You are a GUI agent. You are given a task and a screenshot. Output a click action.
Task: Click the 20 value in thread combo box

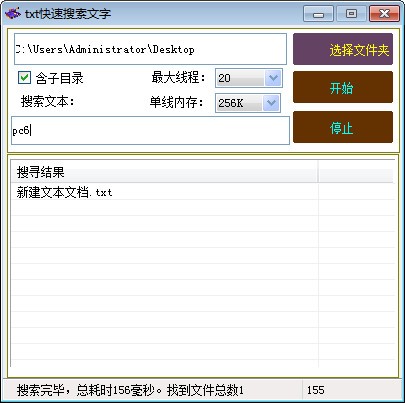[x=240, y=78]
